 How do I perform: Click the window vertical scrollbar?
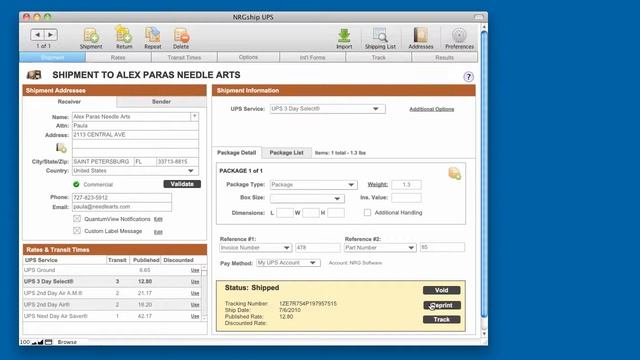pos(484,180)
